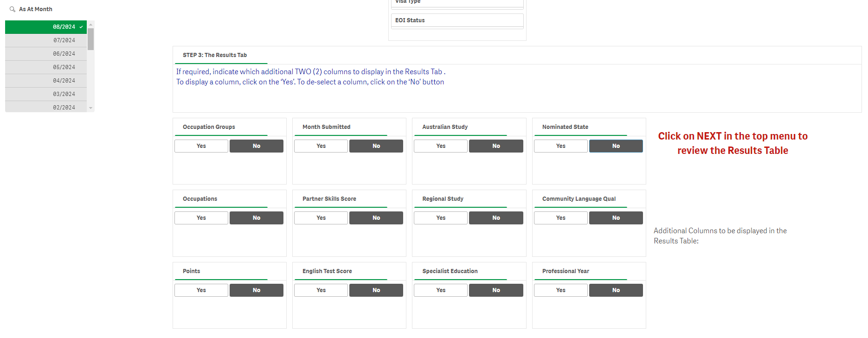Turn on Partner Skills Score column
868x338 pixels.
pos(321,218)
